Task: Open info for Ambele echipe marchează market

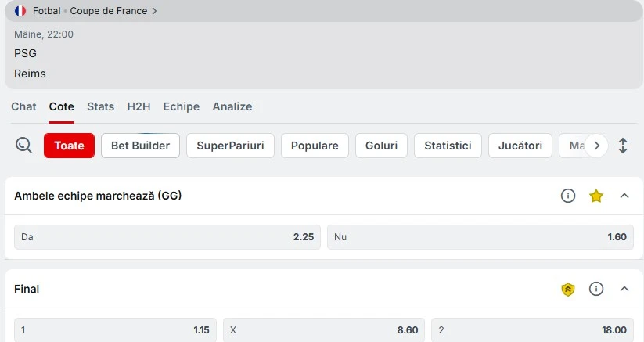Action: pyautogui.click(x=568, y=196)
